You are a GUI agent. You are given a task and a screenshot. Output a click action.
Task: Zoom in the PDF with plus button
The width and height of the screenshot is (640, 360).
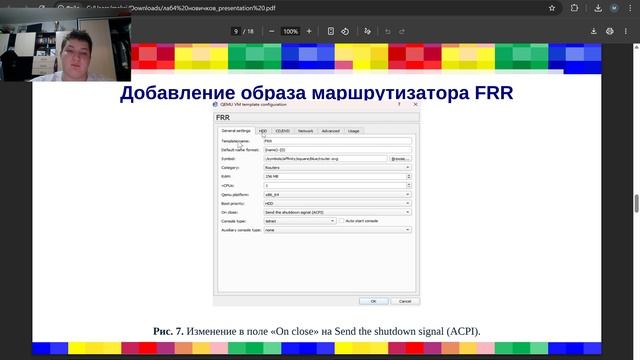[309, 31]
